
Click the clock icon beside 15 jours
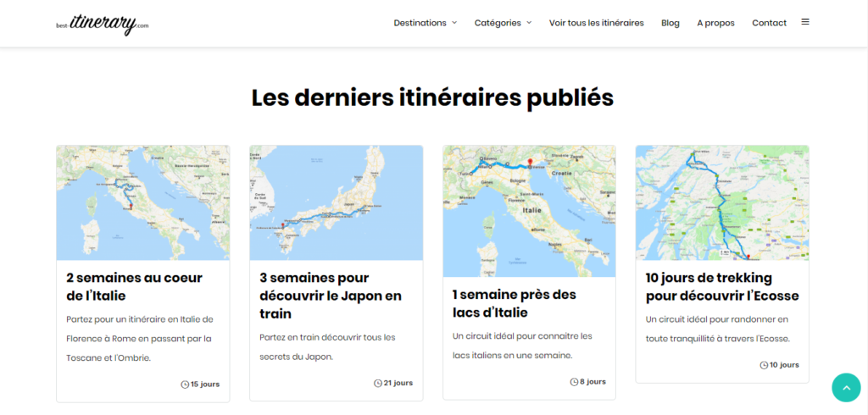point(185,385)
